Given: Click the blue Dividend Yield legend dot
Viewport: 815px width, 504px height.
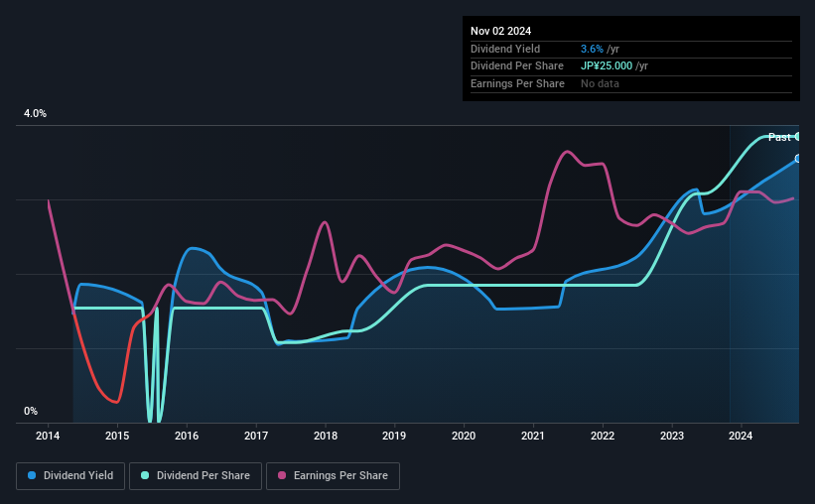Looking at the screenshot, I should pos(32,475).
